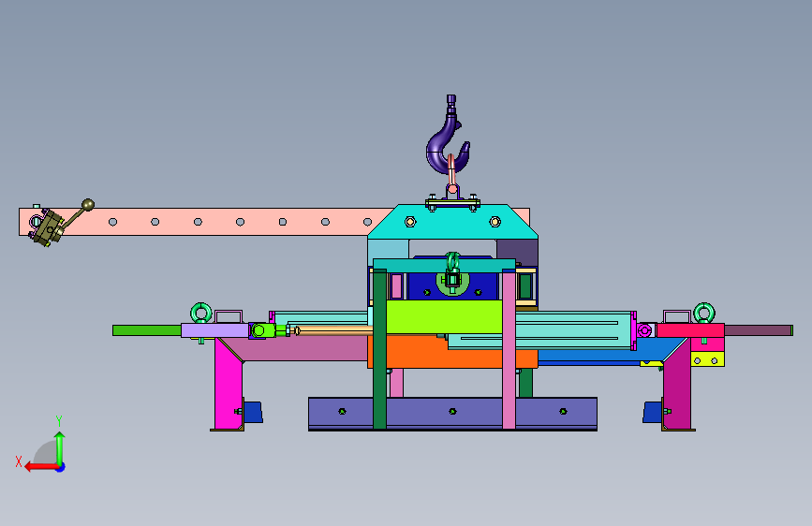
Task: Select the dark magenta right support leg
Action: [x=677, y=384]
